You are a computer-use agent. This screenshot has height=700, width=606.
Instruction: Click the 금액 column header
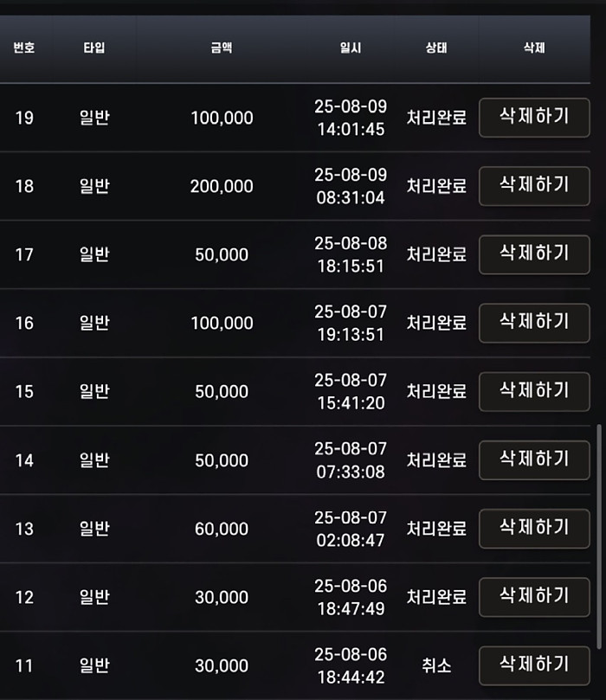pos(222,48)
